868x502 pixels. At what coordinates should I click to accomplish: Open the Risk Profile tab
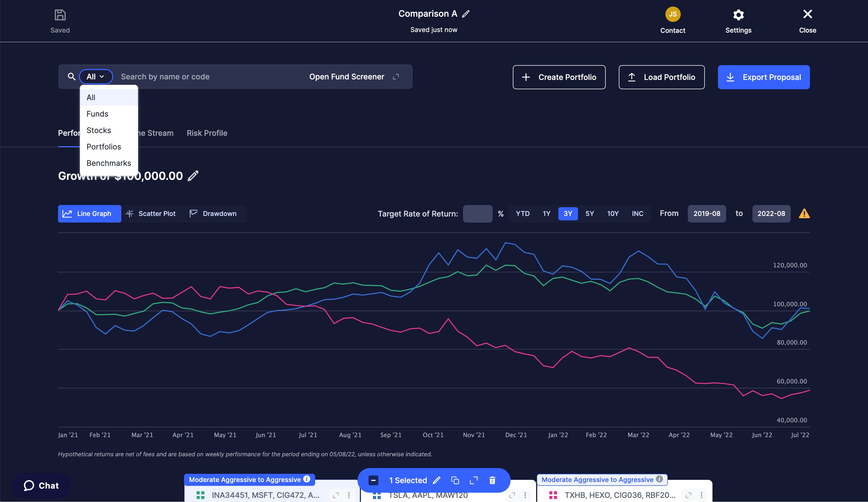[207, 133]
